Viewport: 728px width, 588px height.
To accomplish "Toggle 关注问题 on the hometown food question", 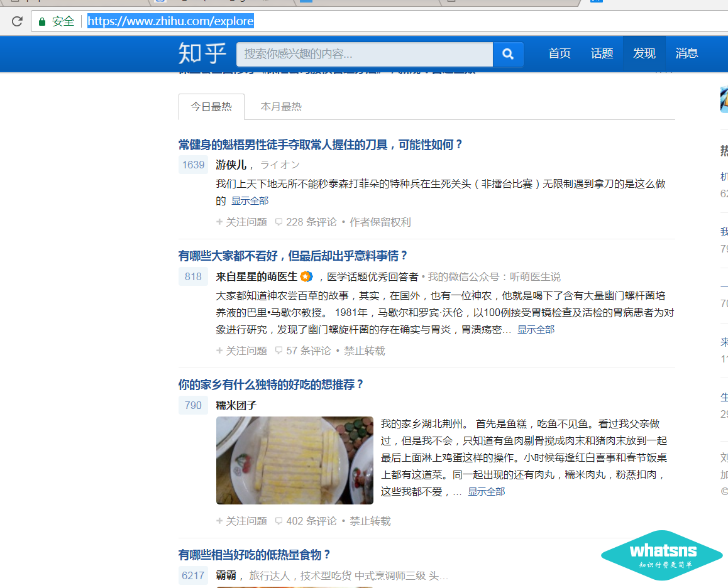I will tap(241, 521).
